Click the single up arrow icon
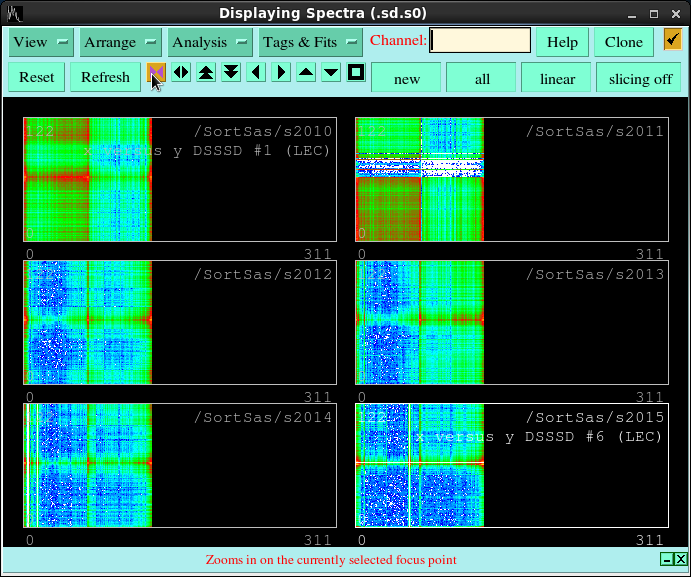691x577 pixels. coord(306,72)
